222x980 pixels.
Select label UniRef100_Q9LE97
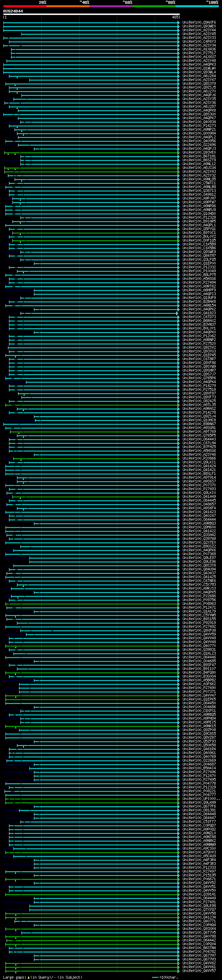[x=199, y=558]
